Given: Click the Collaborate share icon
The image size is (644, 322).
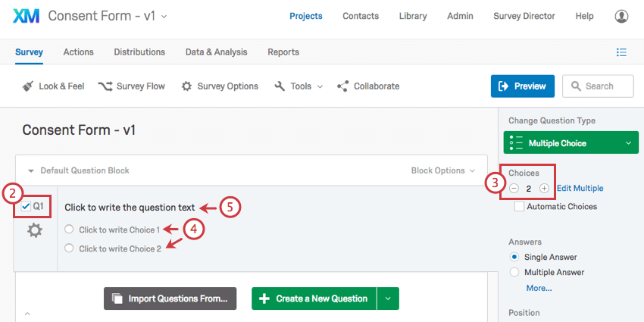Looking at the screenshot, I should click(342, 86).
